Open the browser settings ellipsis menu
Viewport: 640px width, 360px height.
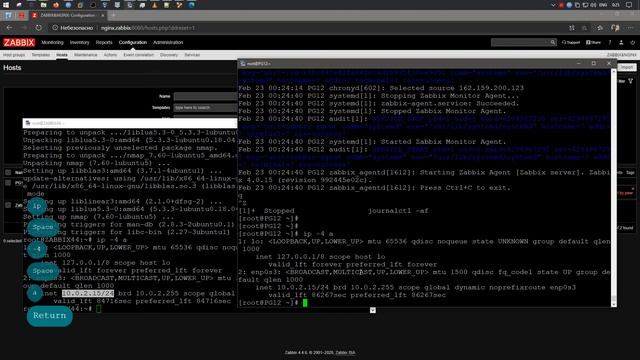pyautogui.click(x=631, y=28)
